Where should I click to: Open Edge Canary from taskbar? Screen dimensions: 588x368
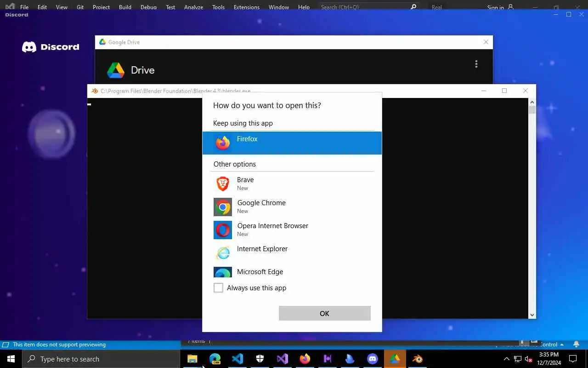point(215,359)
